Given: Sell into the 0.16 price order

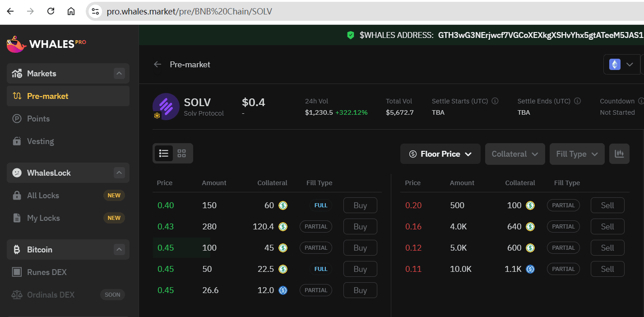Looking at the screenshot, I should click(x=607, y=227).
